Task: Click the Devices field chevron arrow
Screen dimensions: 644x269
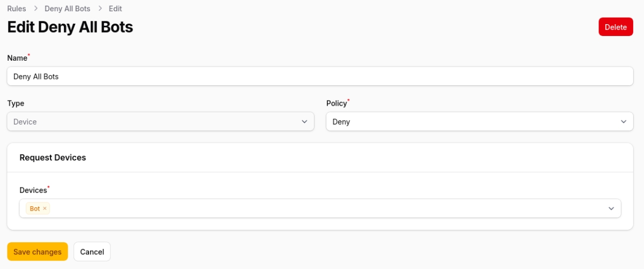Action: point(611,208)
